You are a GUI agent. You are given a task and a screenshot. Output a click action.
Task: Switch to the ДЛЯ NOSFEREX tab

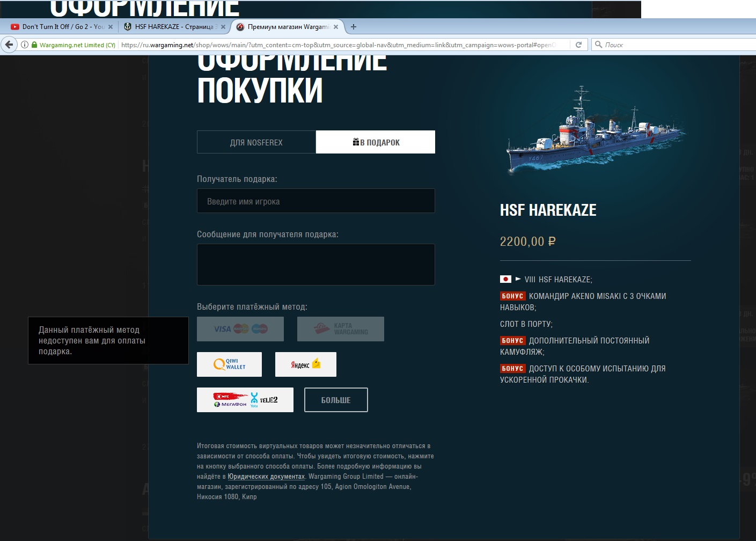pyautogui.click(x=256, y=142)
